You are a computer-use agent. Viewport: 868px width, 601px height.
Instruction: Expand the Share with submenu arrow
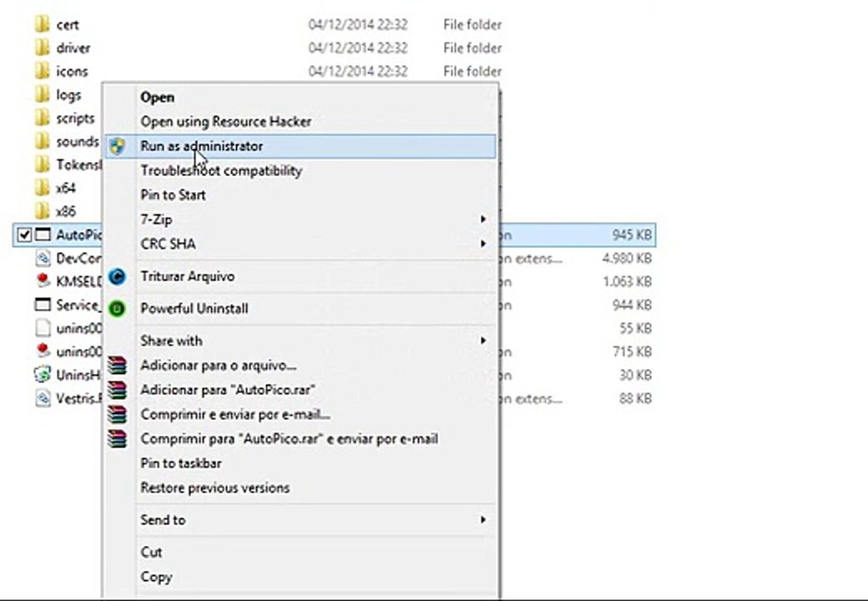482,341
